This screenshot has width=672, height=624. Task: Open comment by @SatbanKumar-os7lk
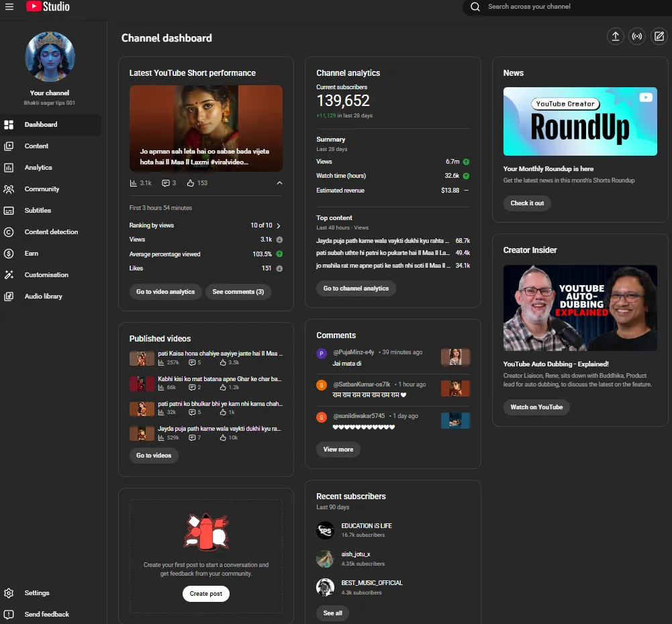click(x=393, y=389)
